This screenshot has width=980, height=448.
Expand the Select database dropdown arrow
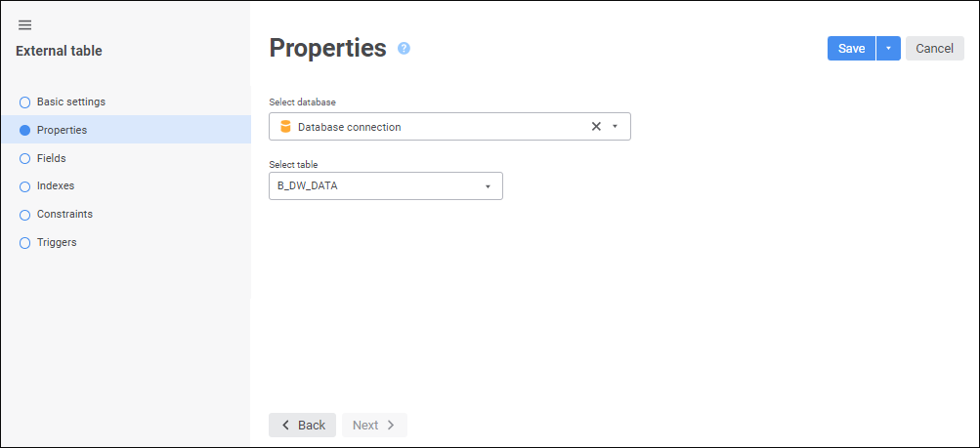[616, 127]
